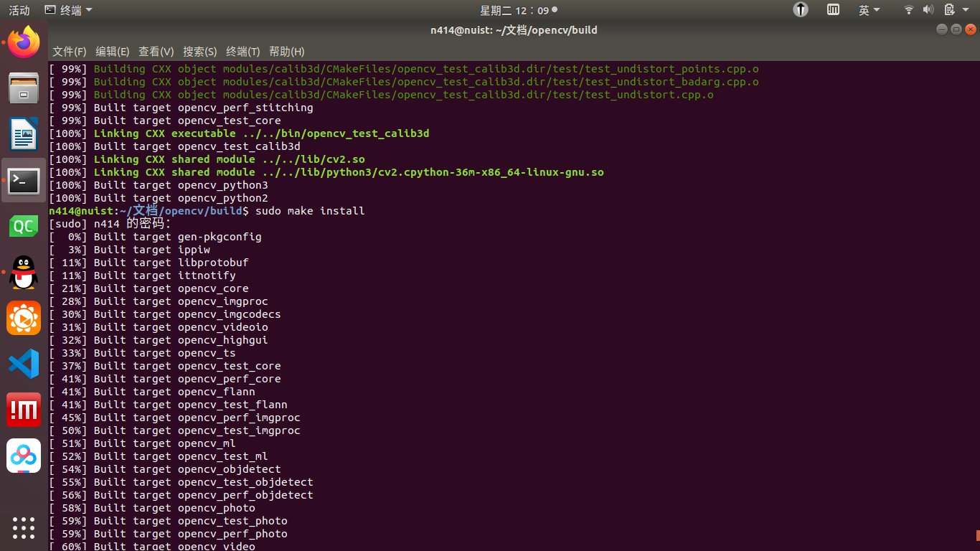This screenshot has height=551, width=980.
Task: Open the 终端 app menu in top bar
Action: coord(68,10)
